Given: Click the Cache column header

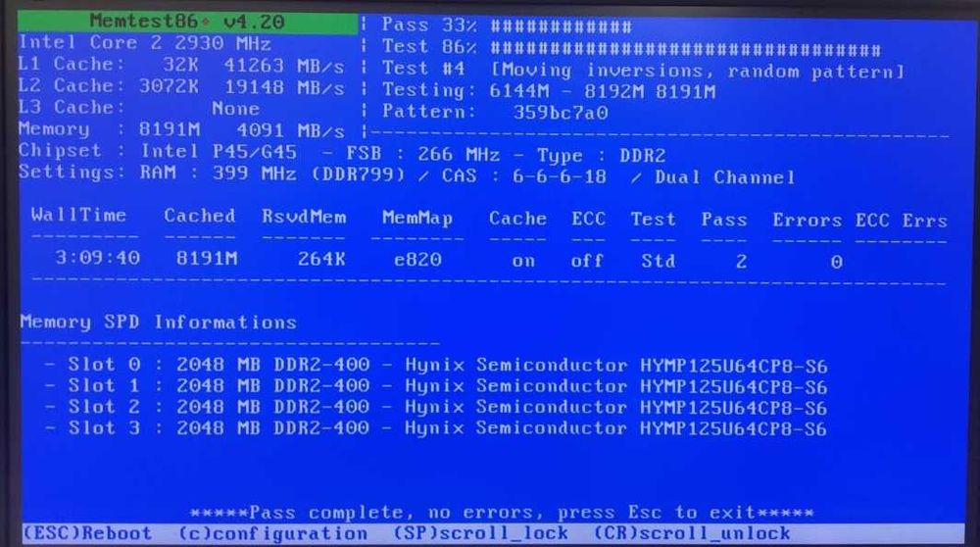Looking at the screenshot, I should click(517, 219).
